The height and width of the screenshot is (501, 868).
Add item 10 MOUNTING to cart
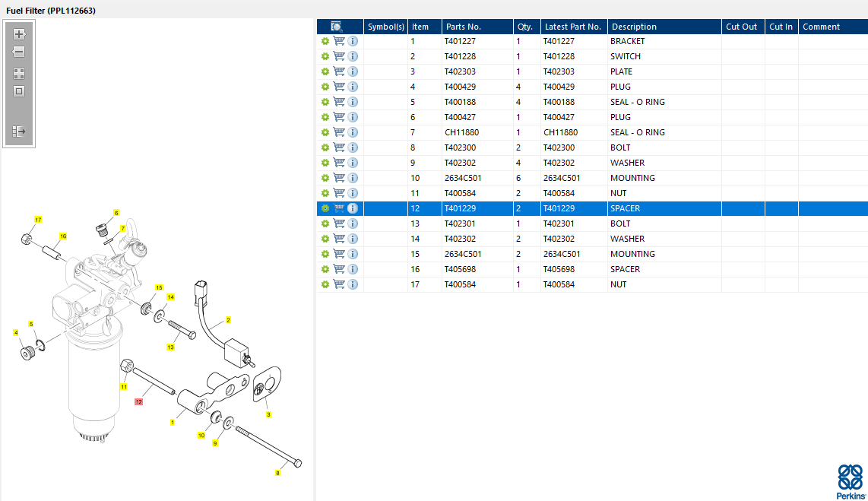point(339,178)
